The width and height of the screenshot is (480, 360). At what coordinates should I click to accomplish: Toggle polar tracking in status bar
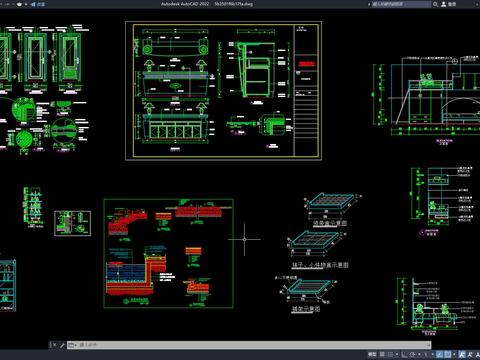point(412,354)
